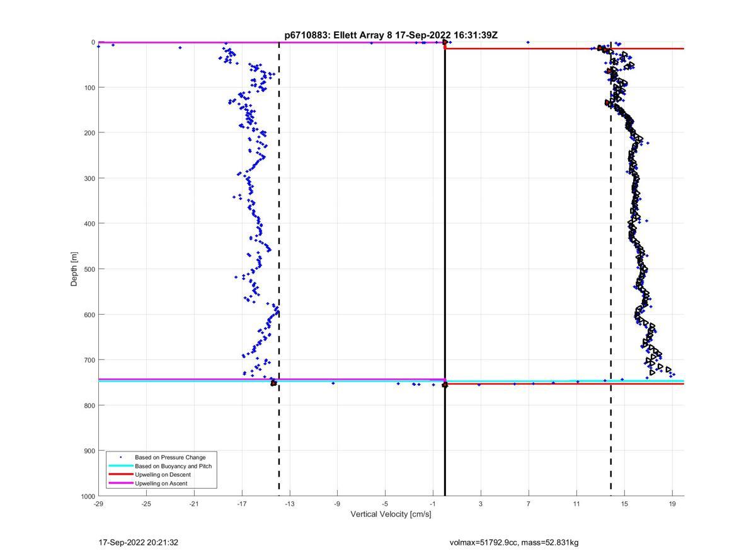Select the 'Upwelling on Ascent' legend entry
The height and width of the screenshot is (558, 756).
pos(161,484)
